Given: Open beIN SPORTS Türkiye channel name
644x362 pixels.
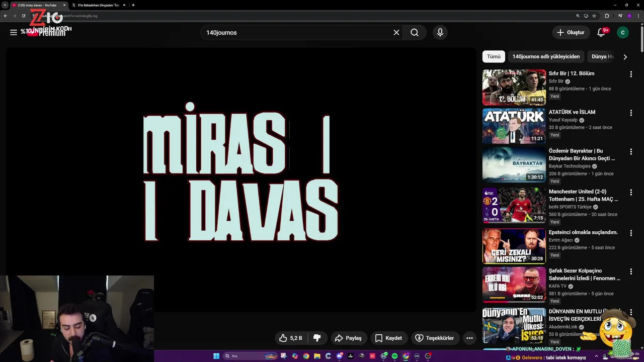Looking at the screenshot, I should tap(570, 207).
